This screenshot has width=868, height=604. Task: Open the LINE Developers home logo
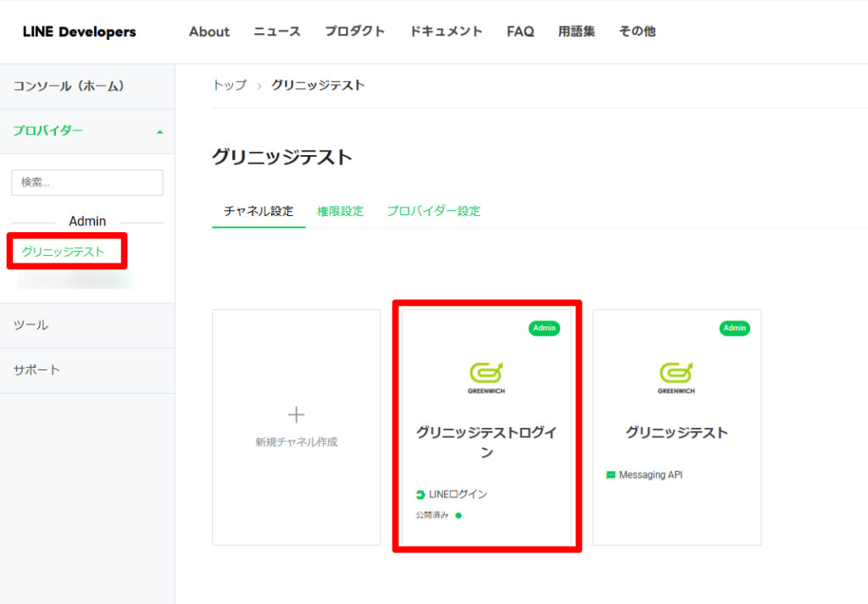coord(79,32)
